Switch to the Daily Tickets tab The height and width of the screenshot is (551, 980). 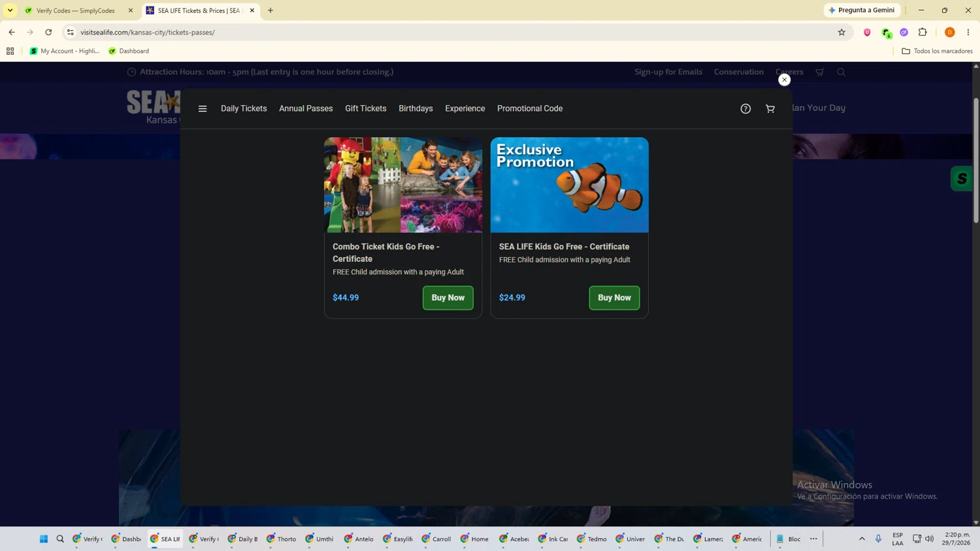244,108
